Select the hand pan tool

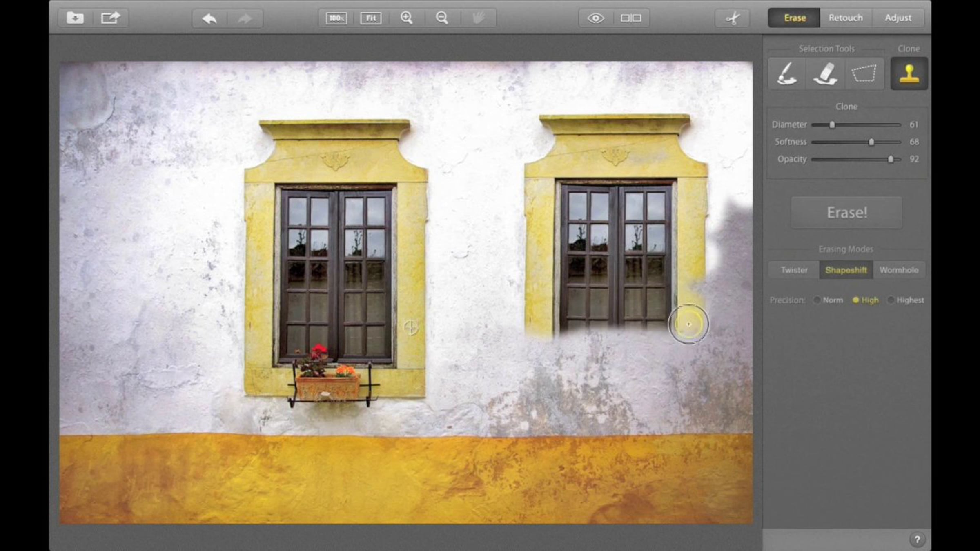478,18
